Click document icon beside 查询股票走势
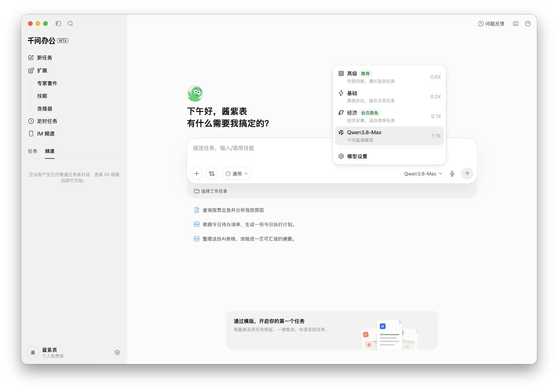The width and height of the screenshot is (558, 392). [x=197, y=210]
